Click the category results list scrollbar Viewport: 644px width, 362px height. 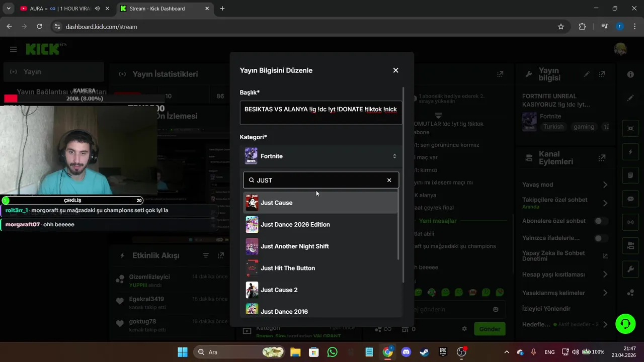coord(398,225)
